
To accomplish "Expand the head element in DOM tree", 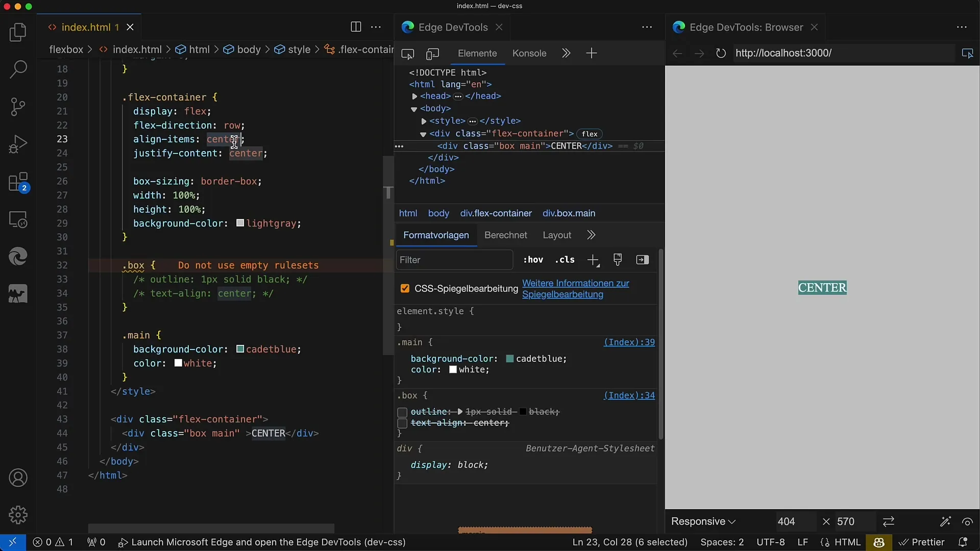I will click(x=414, y=96).
